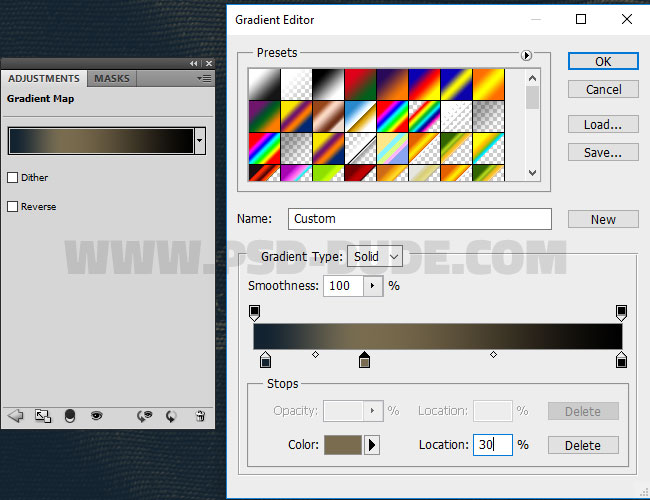
Task: Click the tan Color swatch in Stops
Action: (343, 445)
